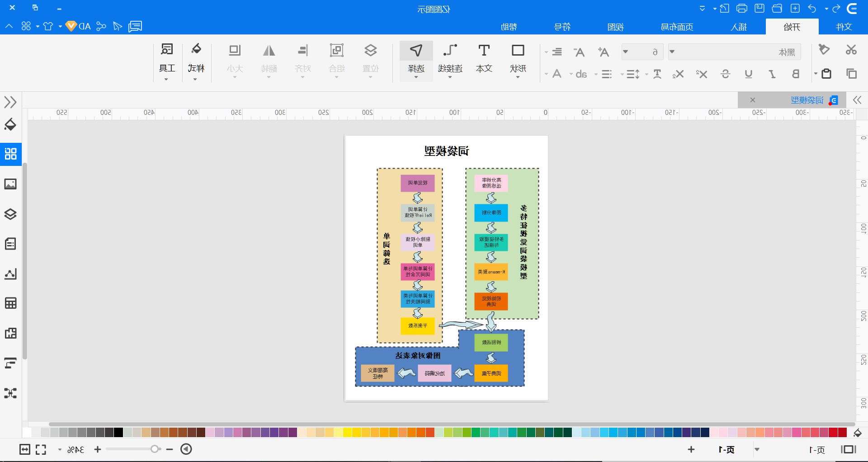Click the Print icon in title bar
Screen dimensions: 868x462
[742, 9]
